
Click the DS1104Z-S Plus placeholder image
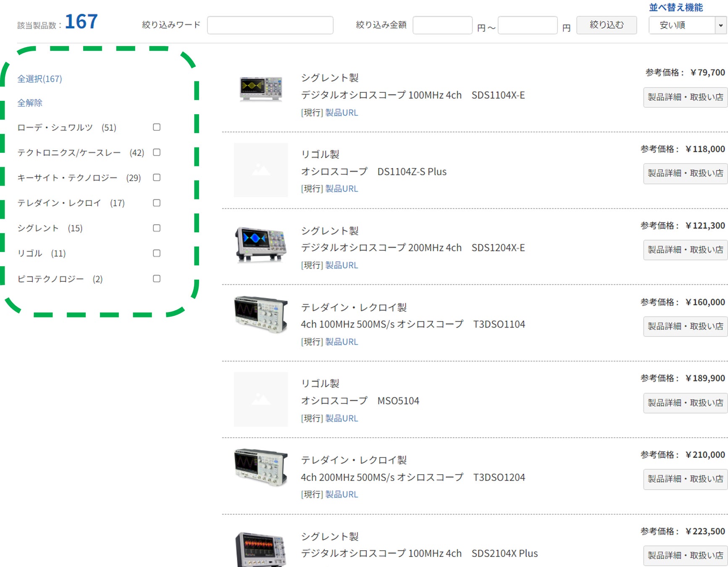pos(261,170)
